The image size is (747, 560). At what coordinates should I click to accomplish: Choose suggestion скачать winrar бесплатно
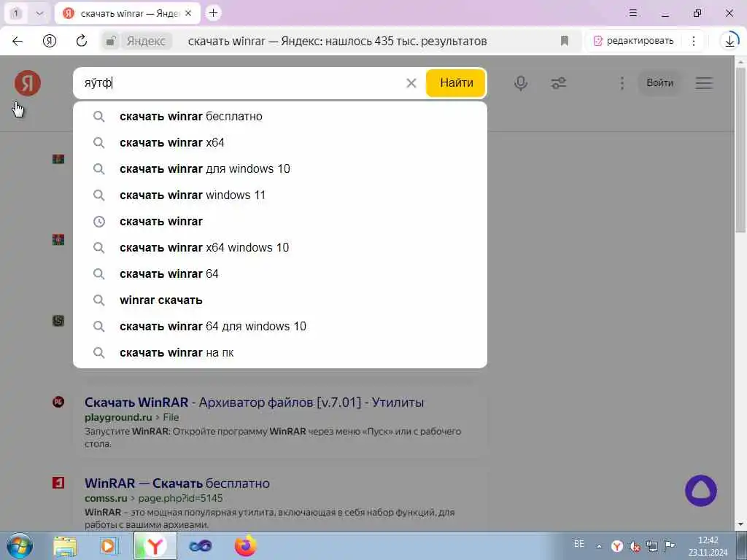(280, 116)
